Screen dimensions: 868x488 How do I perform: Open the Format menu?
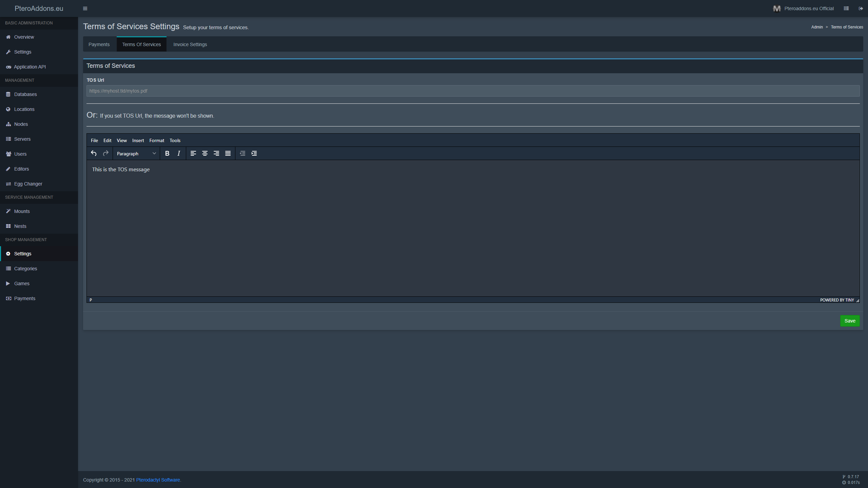(156, 140)
